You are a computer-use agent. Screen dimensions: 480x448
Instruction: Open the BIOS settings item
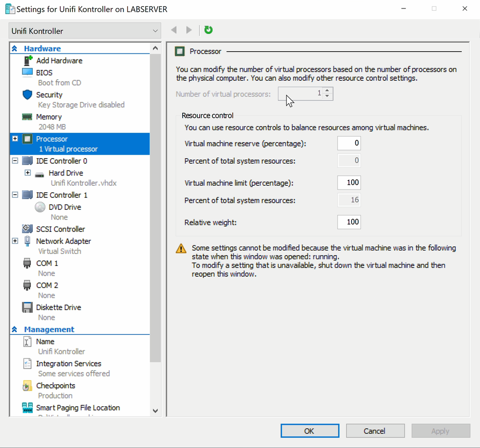44,73
